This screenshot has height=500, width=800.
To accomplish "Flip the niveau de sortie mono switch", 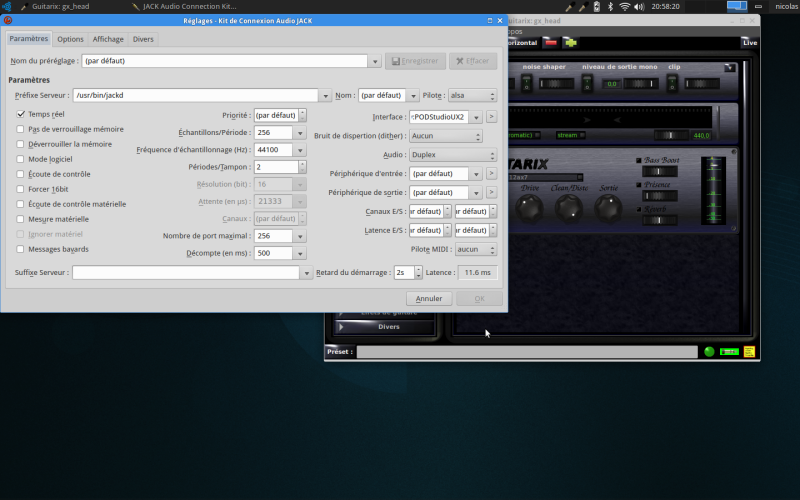I will coord(587,83).
